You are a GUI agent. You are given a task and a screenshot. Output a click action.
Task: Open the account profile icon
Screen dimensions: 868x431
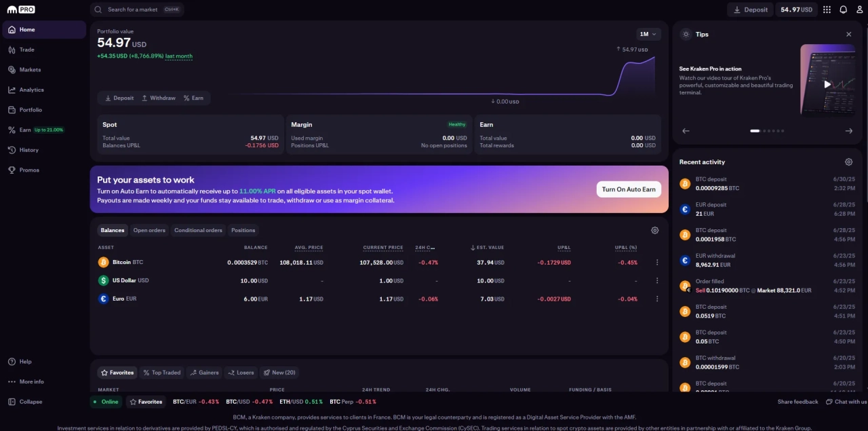coord(859,10)
